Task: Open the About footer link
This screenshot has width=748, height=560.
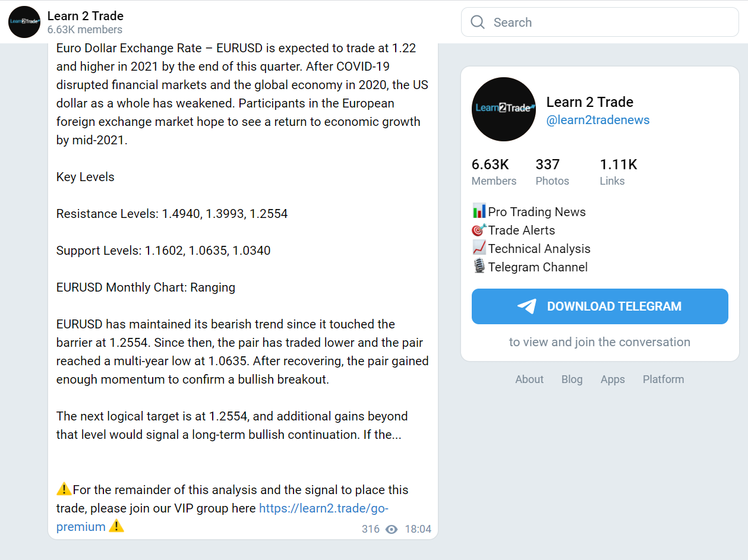Action: 529,379
